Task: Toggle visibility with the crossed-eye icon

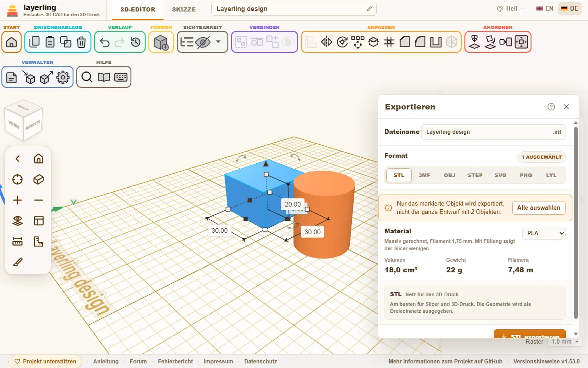Action: click(x=203, y=42)
